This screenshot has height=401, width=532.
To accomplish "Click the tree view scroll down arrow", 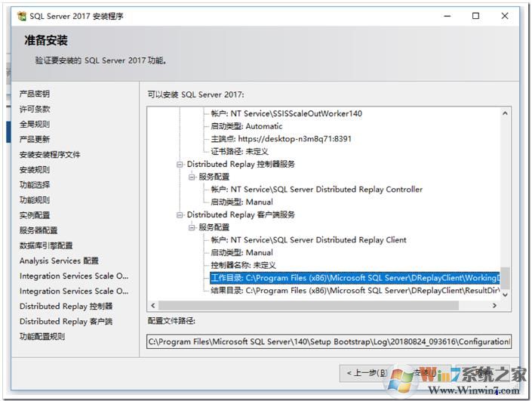I will pos(505,295).
